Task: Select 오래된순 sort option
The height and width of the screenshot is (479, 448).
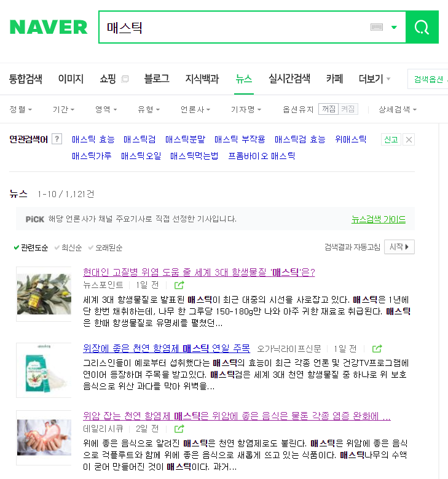Action: [x=105, y=247]
